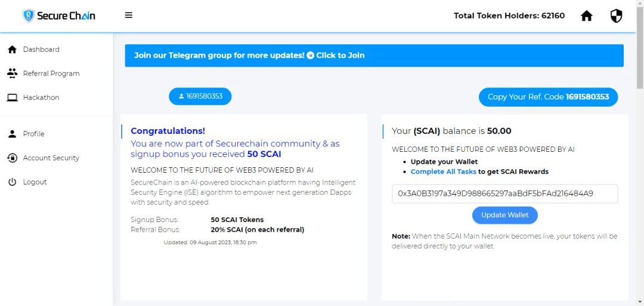This screenshot has height=306, width=644.
Task: Toggle the hamburger sidebar menu icon
Action: (x=129, y=15)
